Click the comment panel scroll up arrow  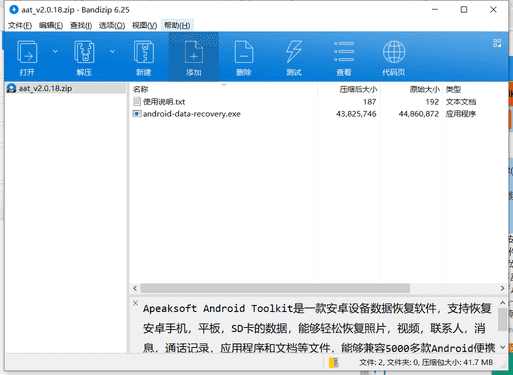tap(503, 303)
